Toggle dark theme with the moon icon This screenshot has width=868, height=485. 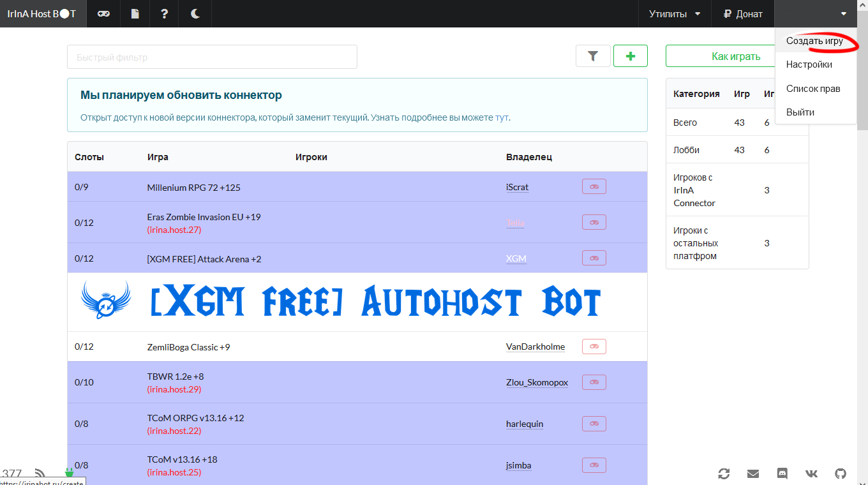(x=195, y=13)
